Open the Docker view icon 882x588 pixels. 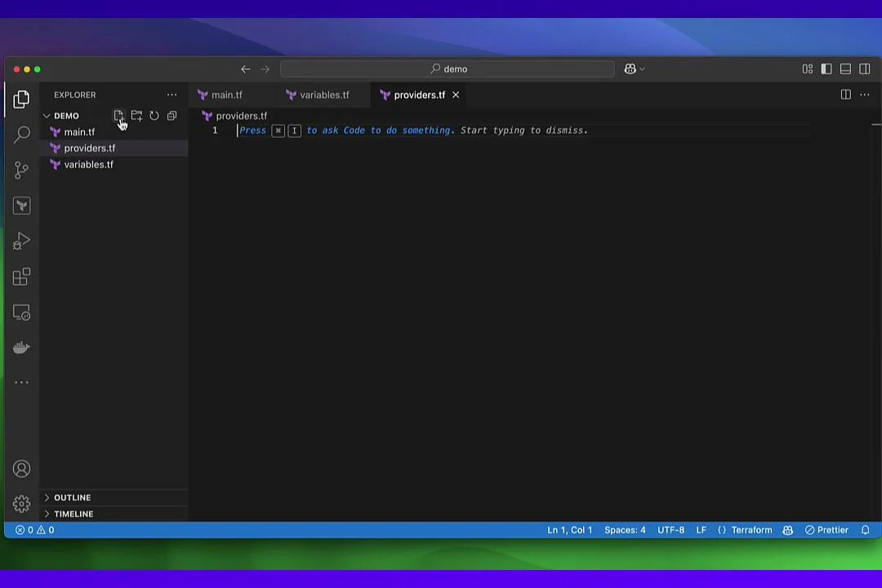pyautogui.click(x=21, y=347)
